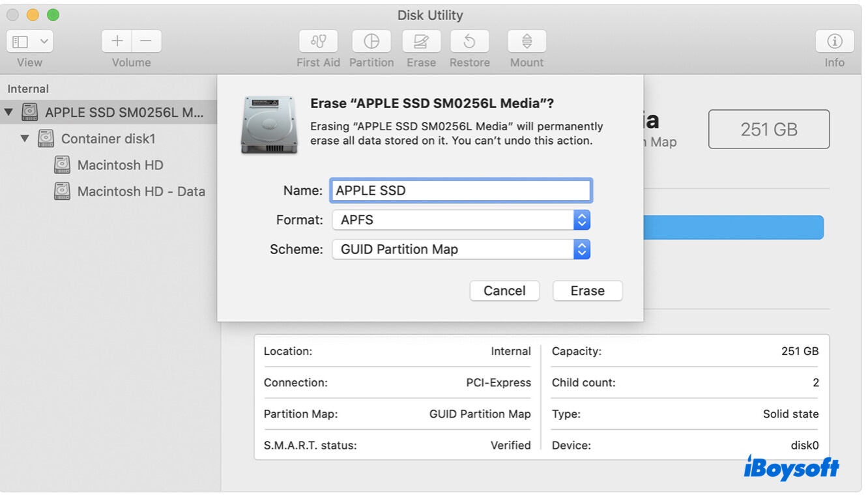Click the blue disk usage bar
The height and width of the screenshot is (495, 868).
click(733, 228)
